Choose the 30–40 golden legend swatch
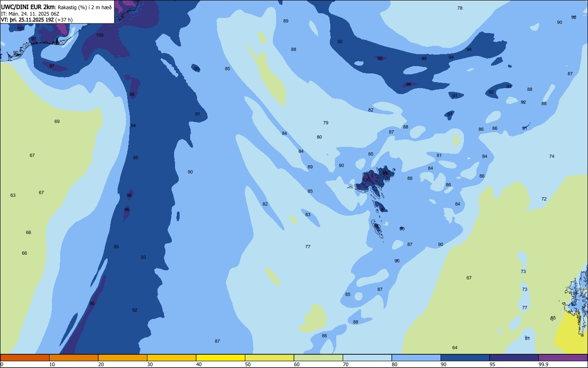Screen dimensions: 588x368 (171, 357)
